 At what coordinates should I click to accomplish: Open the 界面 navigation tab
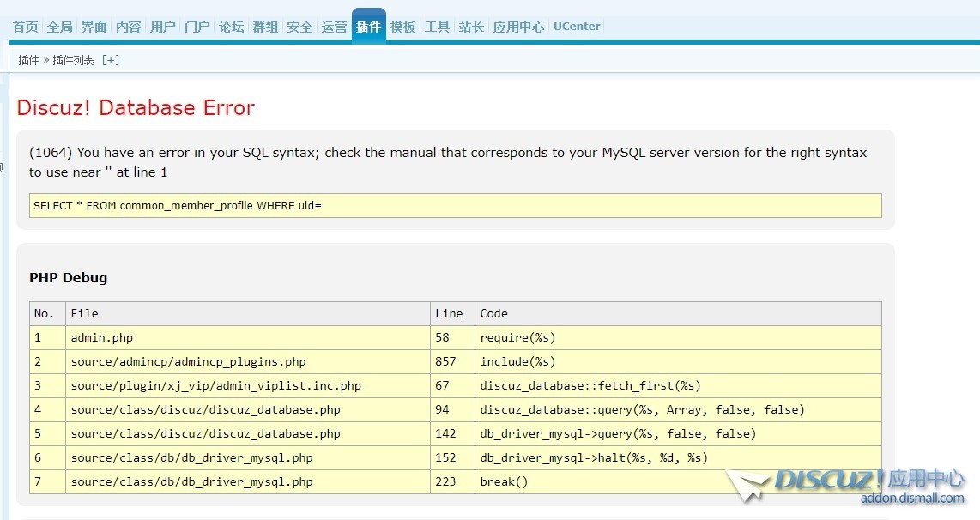94,27
